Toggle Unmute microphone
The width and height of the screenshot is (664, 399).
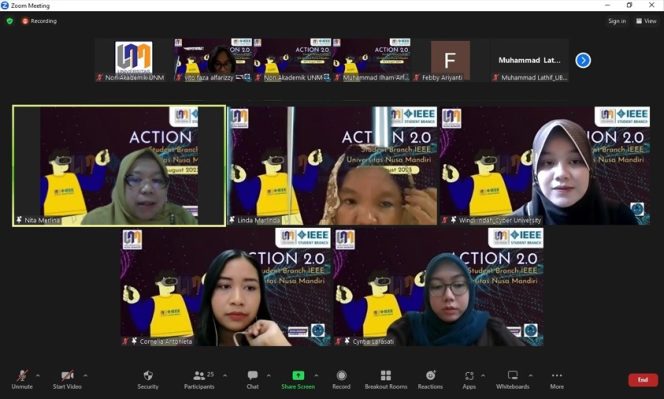22,380
